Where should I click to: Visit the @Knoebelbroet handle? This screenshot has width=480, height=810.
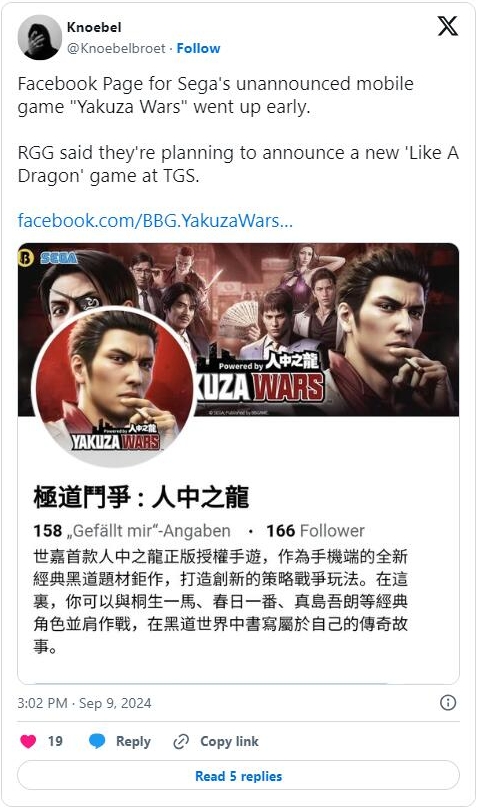click(116, 49)
